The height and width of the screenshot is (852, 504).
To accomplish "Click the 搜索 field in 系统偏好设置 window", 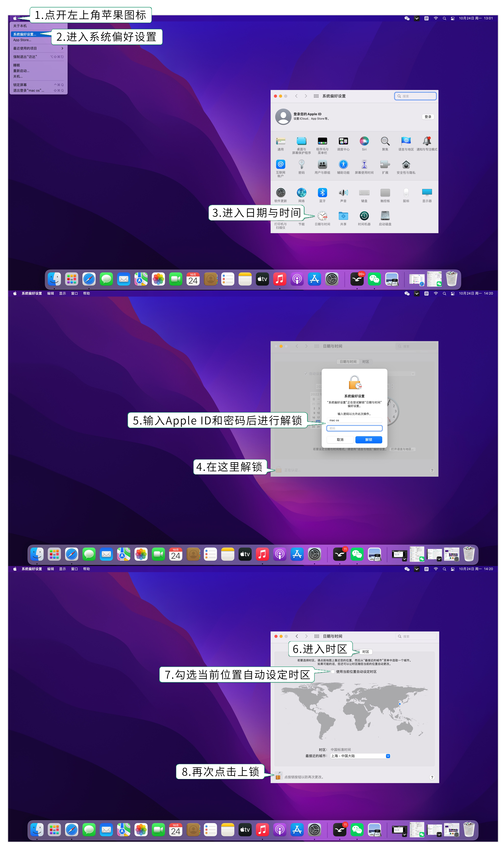I will click(415, 96).
